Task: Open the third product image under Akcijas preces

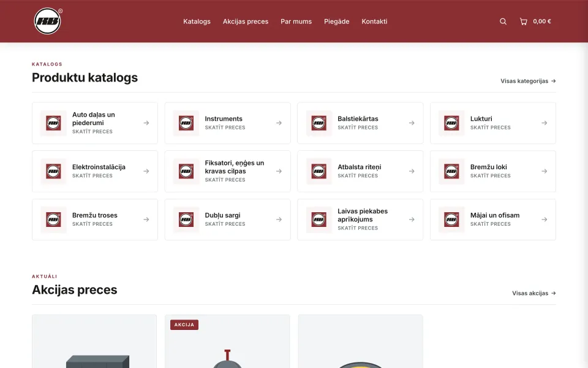Action: click(x=360, y=342)
